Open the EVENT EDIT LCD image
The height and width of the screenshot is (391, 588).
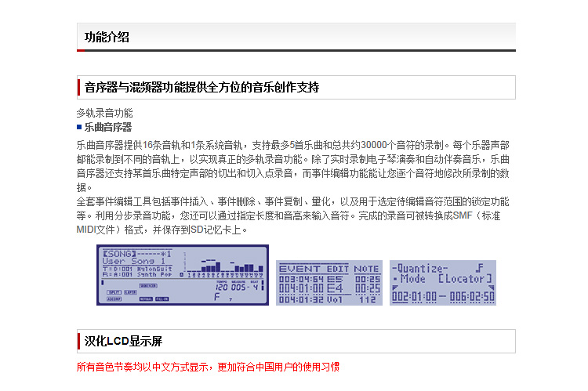[329, 283]
